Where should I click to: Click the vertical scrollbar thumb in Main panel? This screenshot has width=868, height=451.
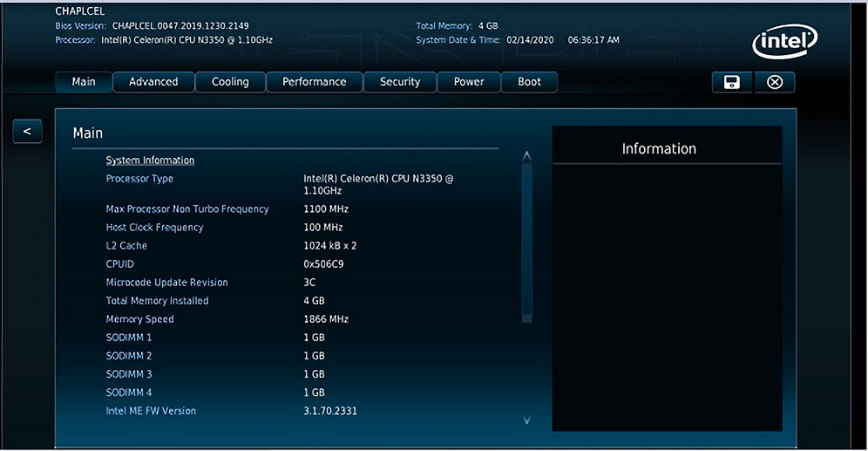(x=527, y=243)
